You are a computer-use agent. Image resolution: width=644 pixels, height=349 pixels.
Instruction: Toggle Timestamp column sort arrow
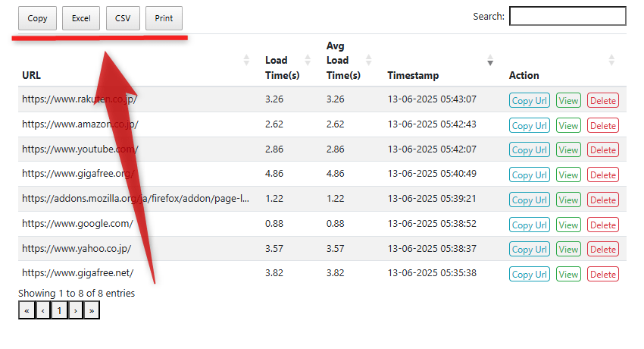coord(490,60)
